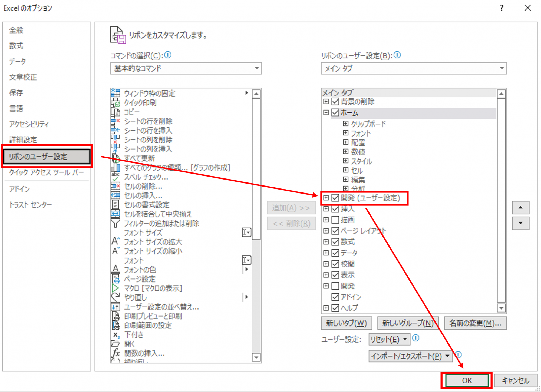Uncheck the 背景の削除 checkbox
The height and width of the screenshot is (392, 541).
tap(335, 101)
